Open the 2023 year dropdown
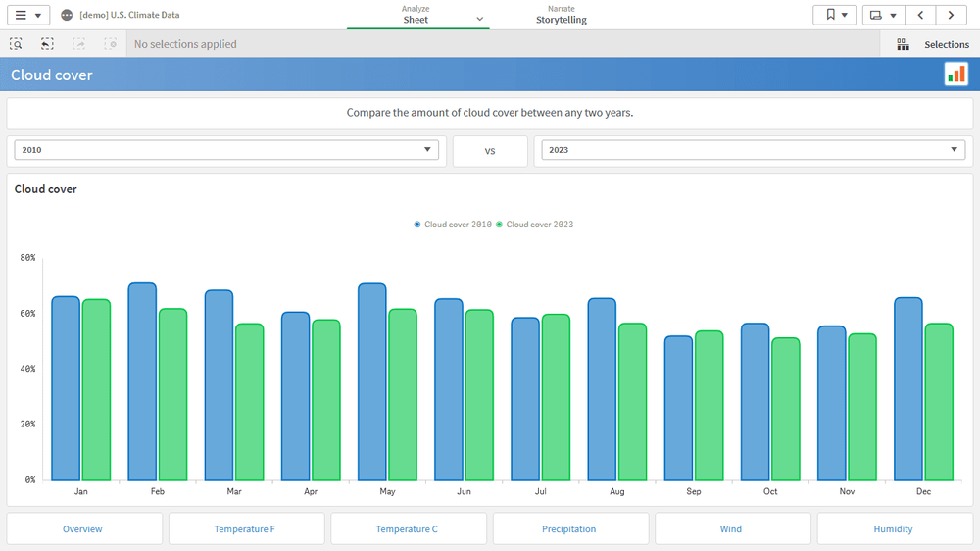This screenshot has width=980, height=551. (749, 150)
